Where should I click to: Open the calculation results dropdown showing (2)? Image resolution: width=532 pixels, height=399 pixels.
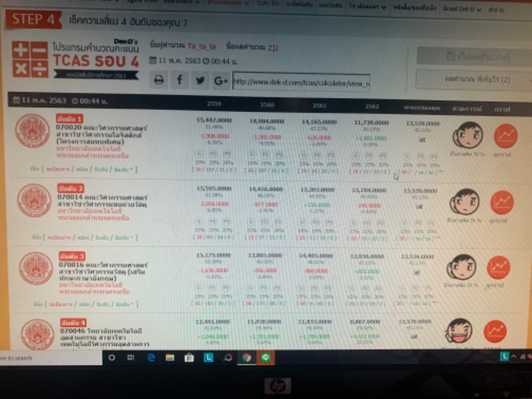473,79
